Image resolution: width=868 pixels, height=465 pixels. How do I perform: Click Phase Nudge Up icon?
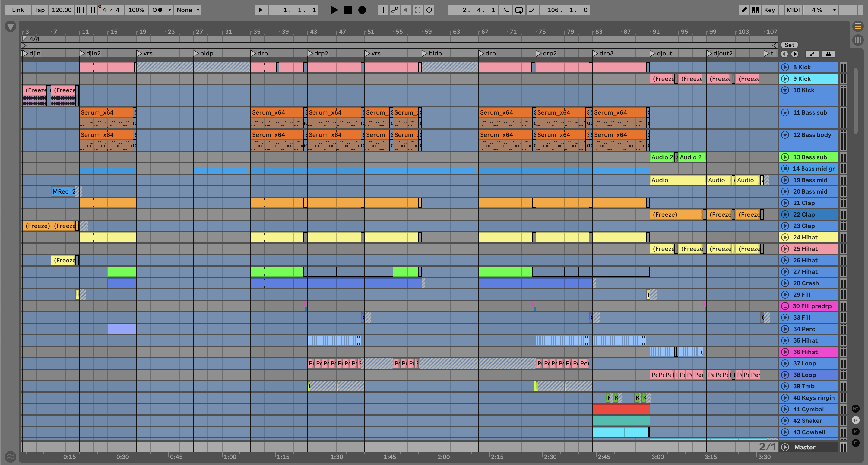[92, 10]
